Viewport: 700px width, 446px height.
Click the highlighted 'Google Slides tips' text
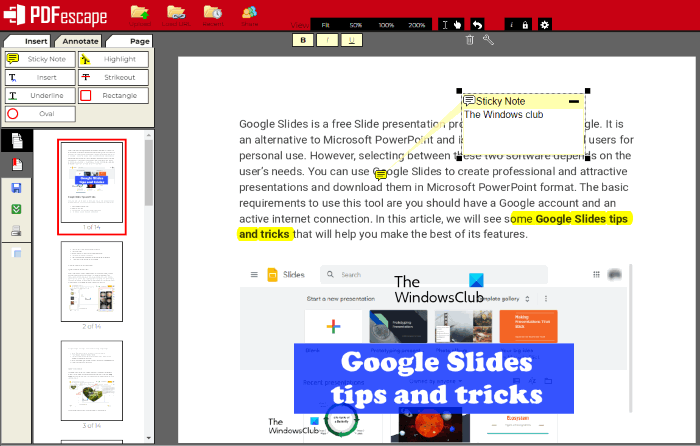[x=581, y=219]
